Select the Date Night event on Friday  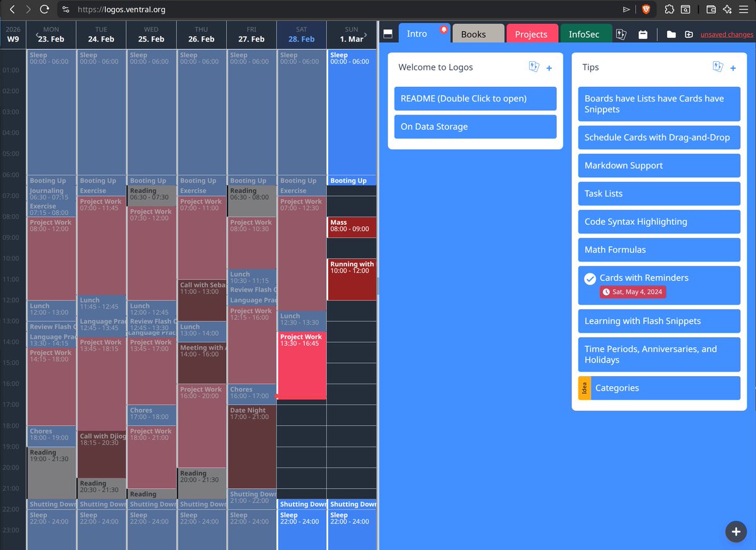251,447
